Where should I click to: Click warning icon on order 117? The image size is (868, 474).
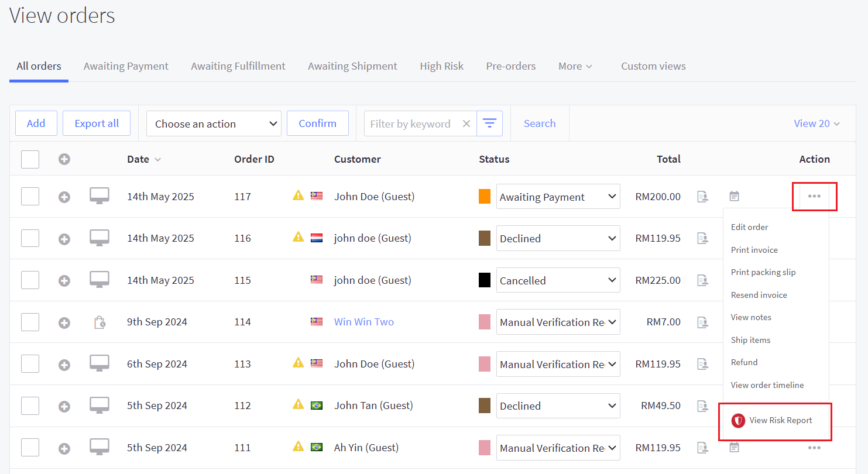299,195
